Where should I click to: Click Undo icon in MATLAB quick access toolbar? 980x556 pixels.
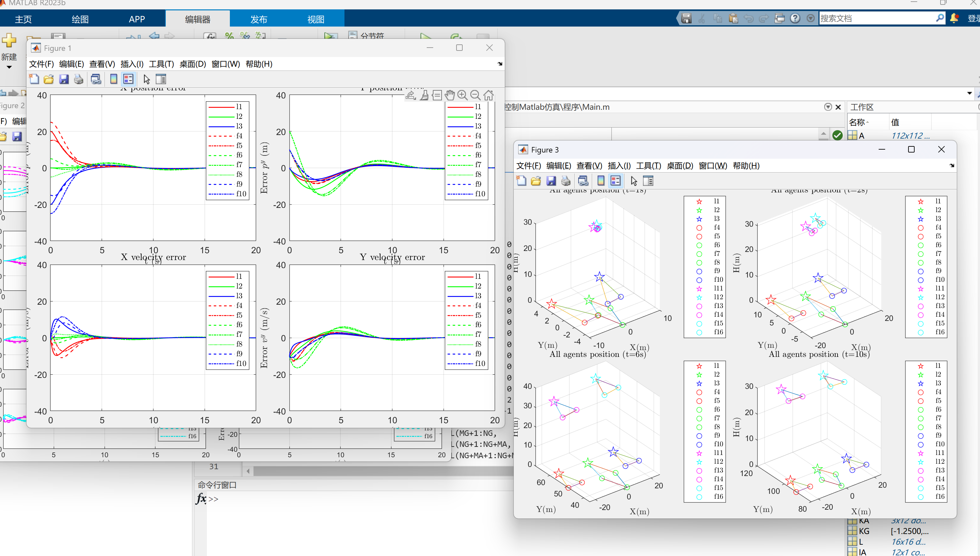coord(749,18)
